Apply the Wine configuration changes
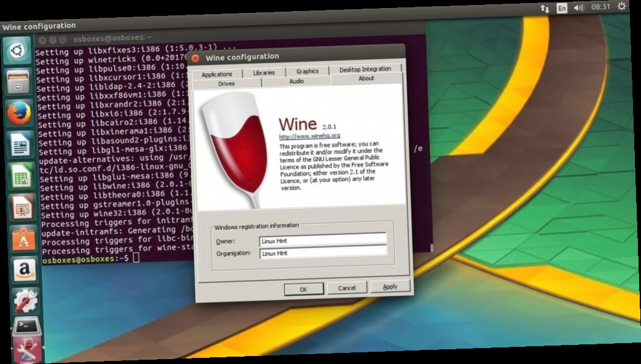641x364 pixels. coord(391,287)
